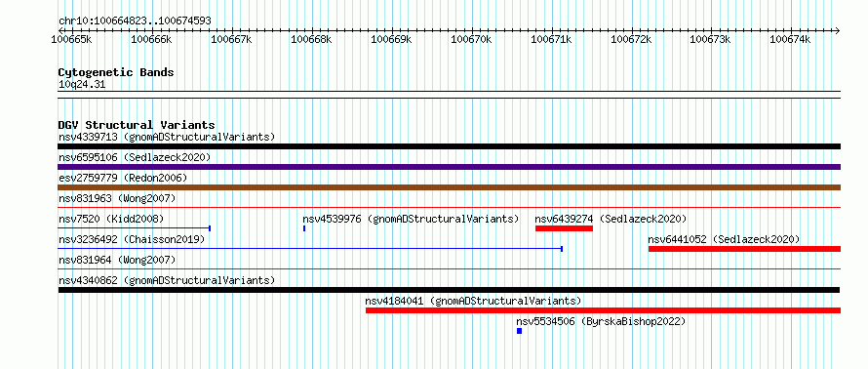Click the 100671k ruler tick label
Image resolution: width=868 pixels, height=369 pixels.
coord(551,39)
